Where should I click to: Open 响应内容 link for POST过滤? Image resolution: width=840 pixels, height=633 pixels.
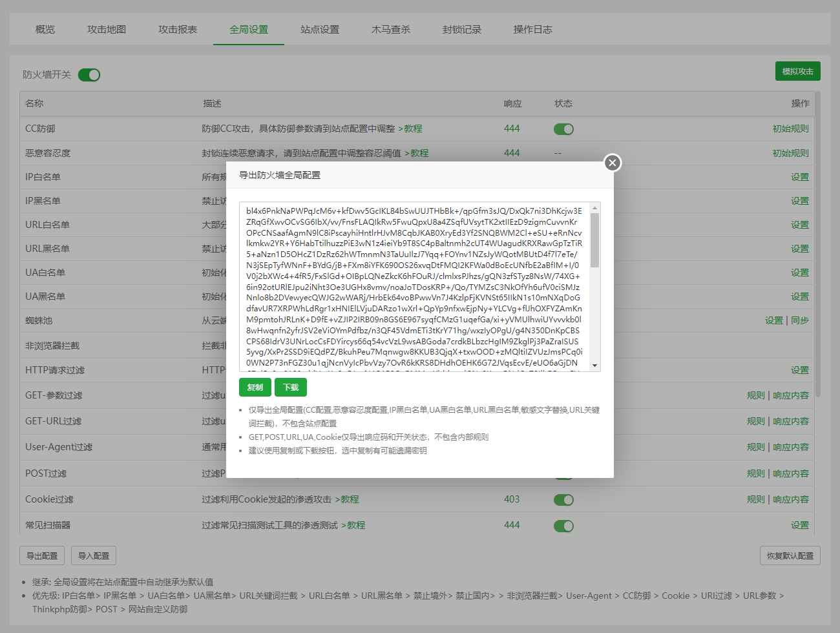tap(791, 473)
